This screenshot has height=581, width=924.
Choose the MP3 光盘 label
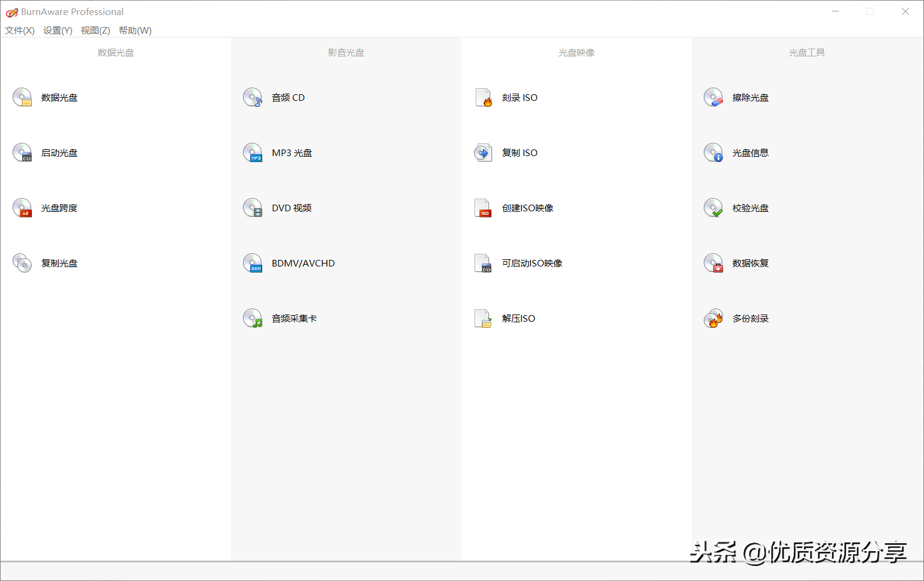click(x=292, y=153)
